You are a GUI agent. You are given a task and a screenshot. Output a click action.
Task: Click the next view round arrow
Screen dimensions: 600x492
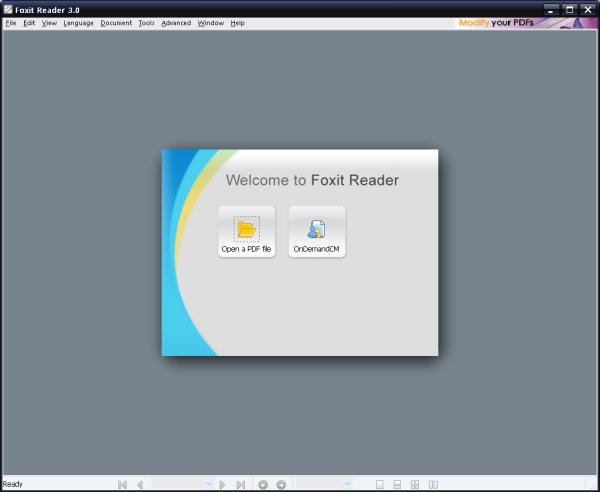pos(281,485)
